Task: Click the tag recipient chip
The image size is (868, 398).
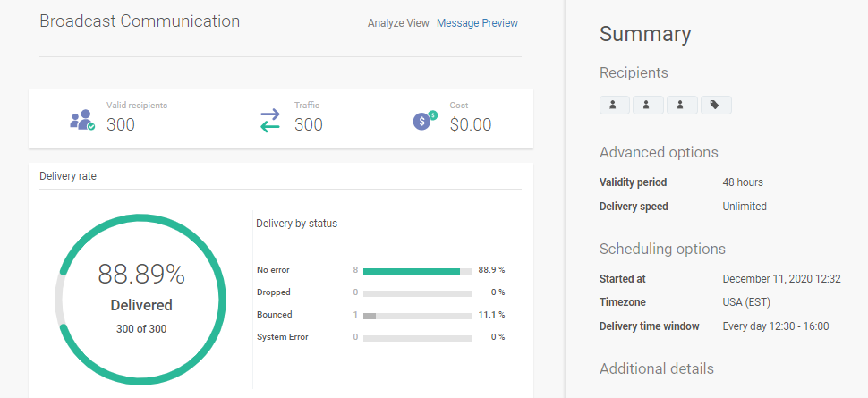Action: (715, 106)
